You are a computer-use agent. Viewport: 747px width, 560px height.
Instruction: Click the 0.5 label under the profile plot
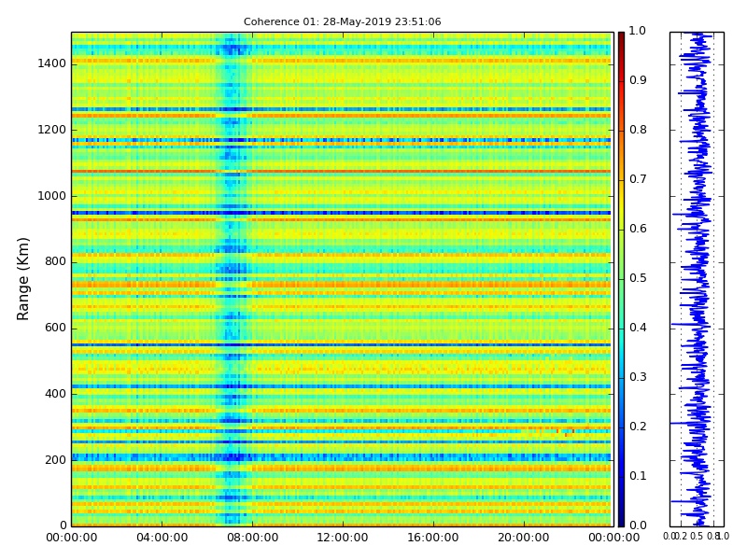[697, 537]
